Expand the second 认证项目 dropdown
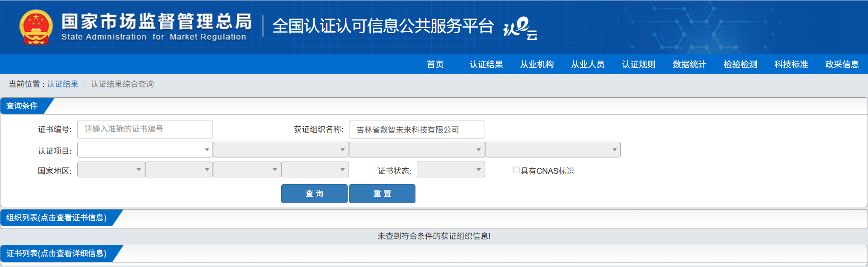This screenshot has height=267, width=868. pyautogui.click(x=281, y=150)
